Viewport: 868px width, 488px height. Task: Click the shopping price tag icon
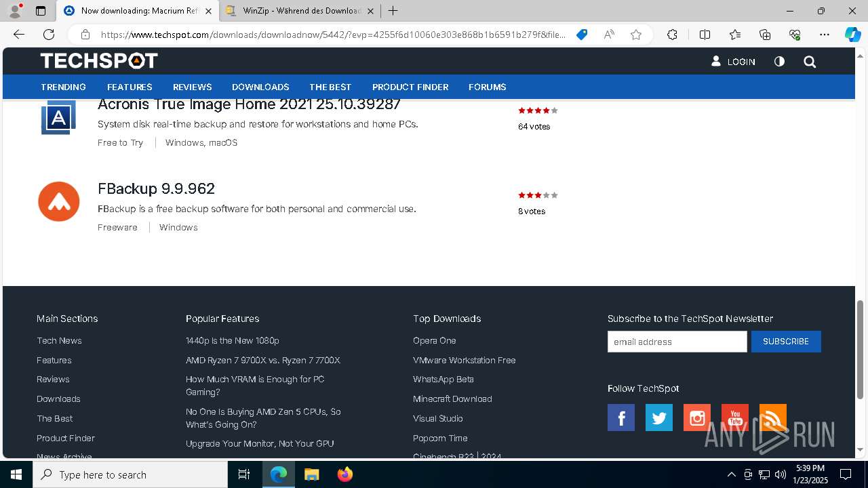[582, 35]
